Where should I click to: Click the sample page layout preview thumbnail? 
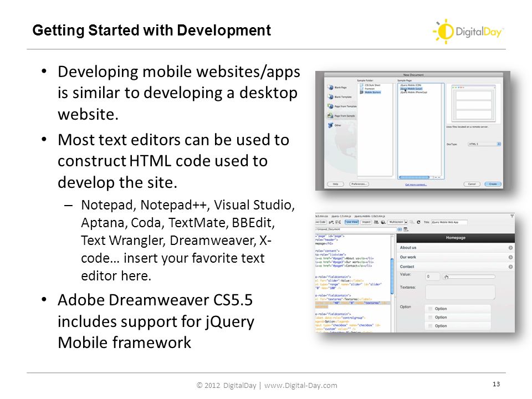(x=473, y=104)
